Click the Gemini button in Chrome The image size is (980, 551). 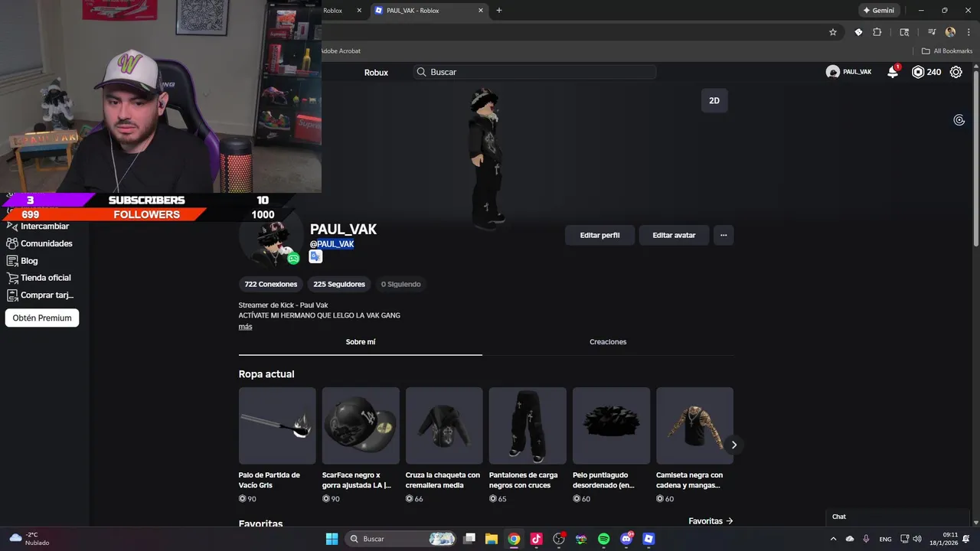pos(879,11)
